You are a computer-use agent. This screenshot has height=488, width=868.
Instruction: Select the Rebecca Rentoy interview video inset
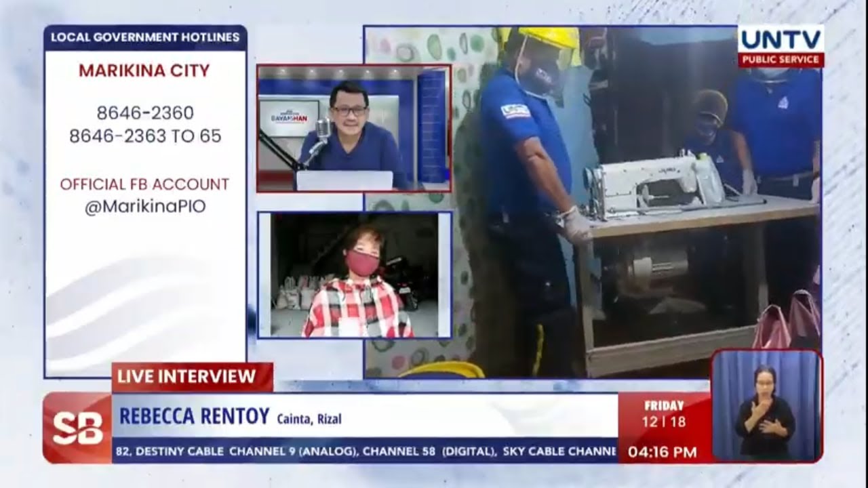(x=354, y=275)
